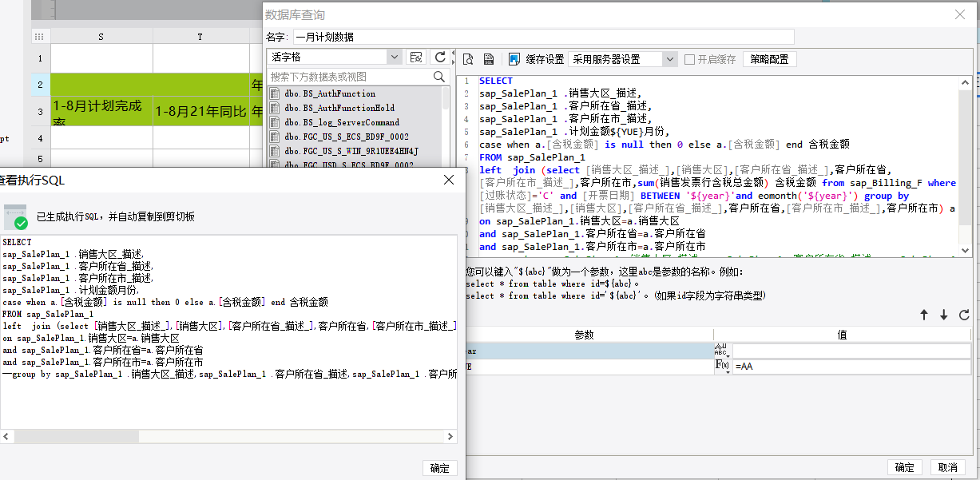Viewport: 980px width, 480px height.
Task: Open formula type selector for =AA parameter
Action: click(x=722, y=367)
